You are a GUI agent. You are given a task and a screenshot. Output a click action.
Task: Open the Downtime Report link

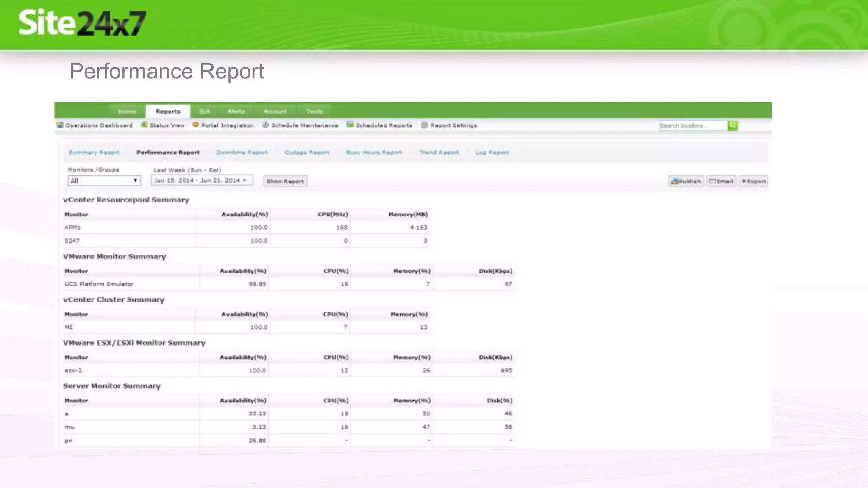[242, 152]
